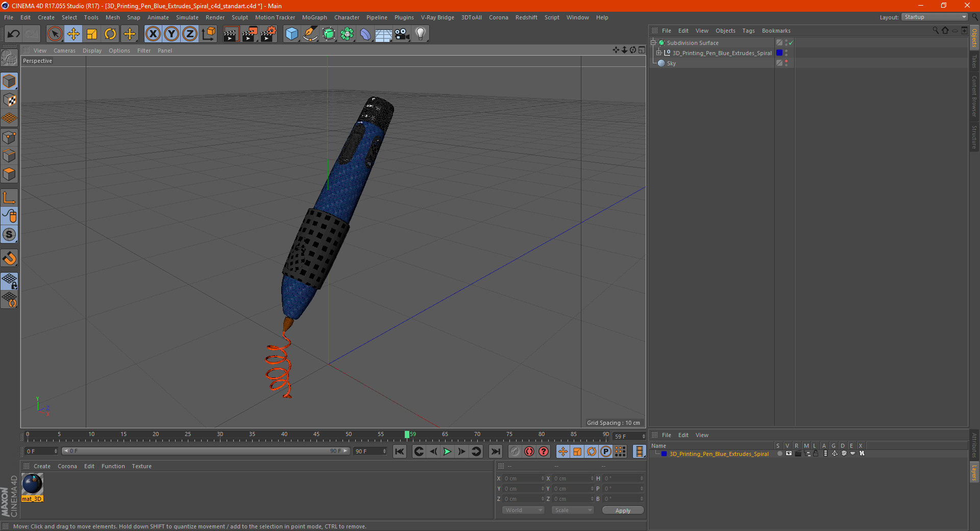Switch to Texture mode checker icon
The height and width of the screenshot is (531, 980).
(9, 100)
